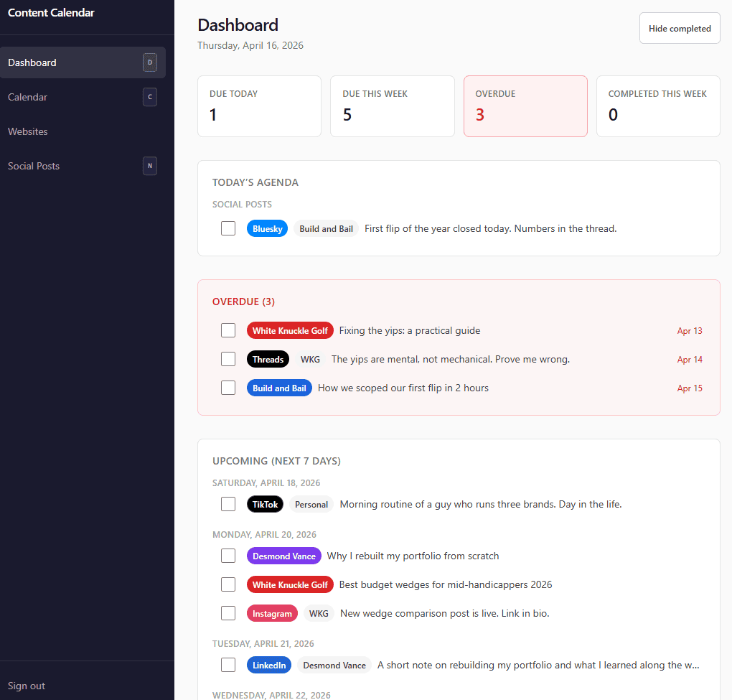Mark the 'Fixing the yips' overdue item complete

pyautogui.click(x=228, y=330)
